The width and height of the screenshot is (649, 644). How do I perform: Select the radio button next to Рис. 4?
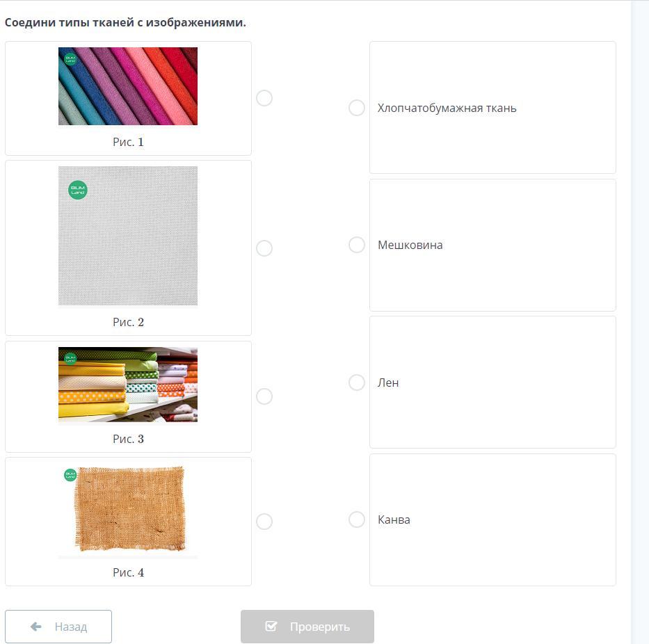[264, 522]
